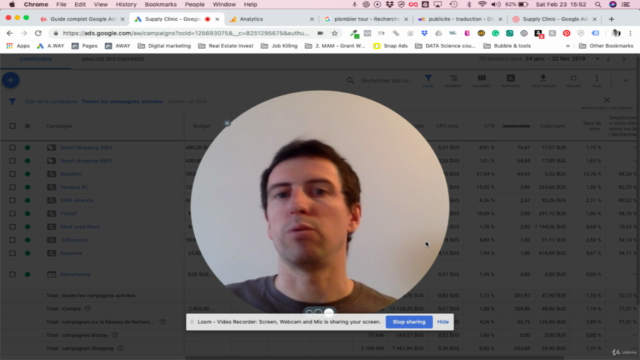Screen dimensions: 640x360
Task: Click the help icon next to Total campagnes display
Action: click(x=115, y=335)
